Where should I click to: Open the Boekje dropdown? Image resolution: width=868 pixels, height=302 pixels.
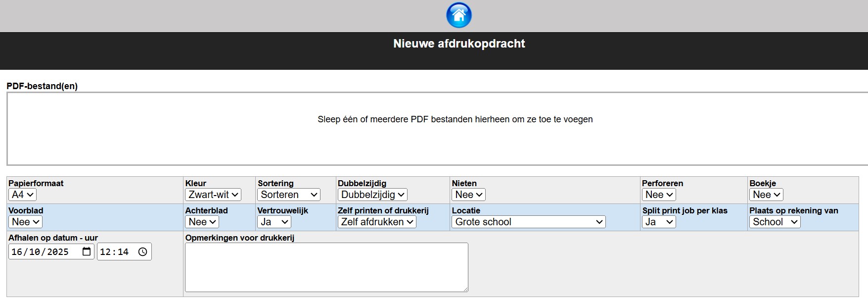click(x=766, y=195)
